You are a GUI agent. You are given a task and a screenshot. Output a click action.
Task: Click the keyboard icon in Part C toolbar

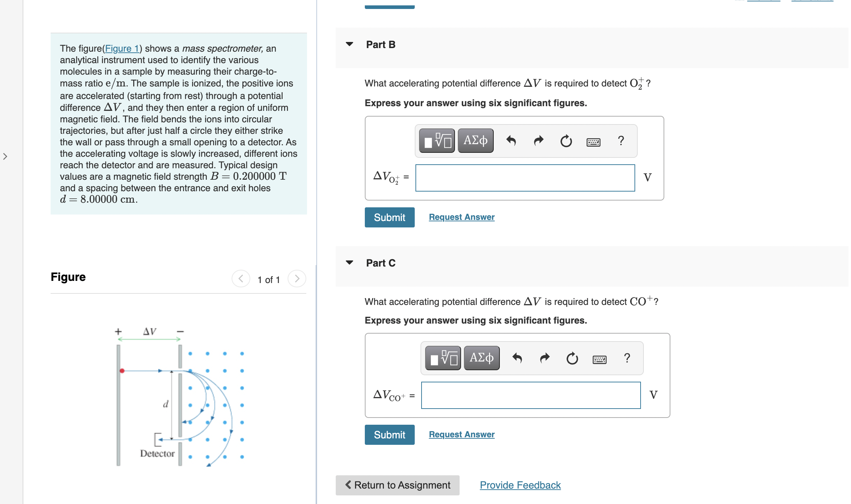click(x=599, y=359)
